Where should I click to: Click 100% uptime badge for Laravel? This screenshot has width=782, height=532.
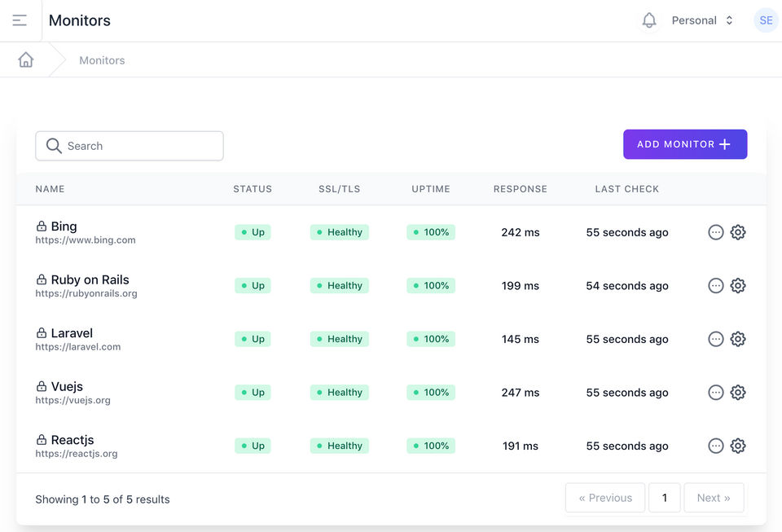431,339
